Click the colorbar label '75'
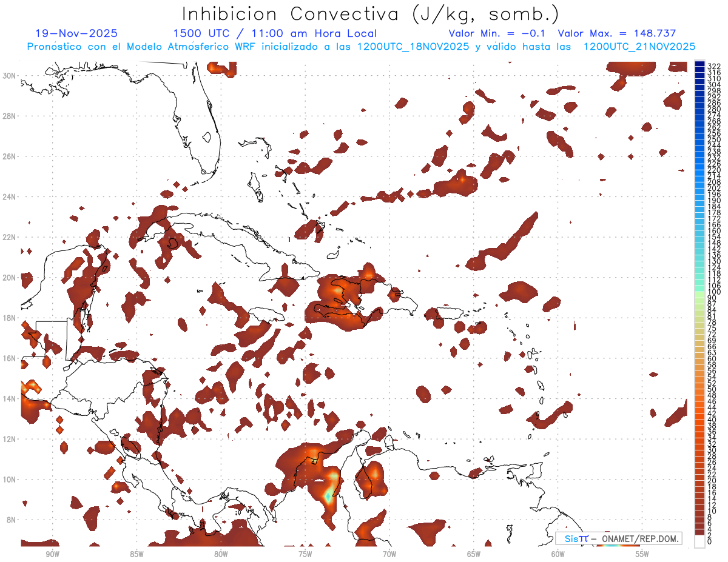 [712, 328]
